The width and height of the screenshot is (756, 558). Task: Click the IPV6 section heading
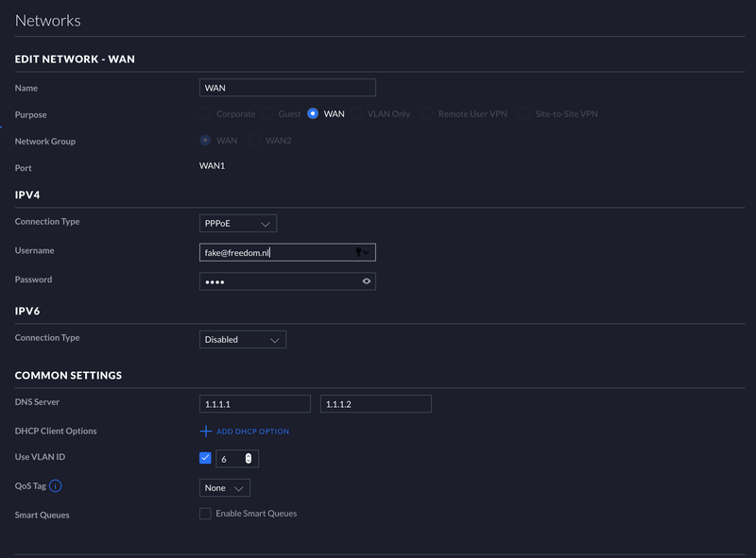pos(27,312)
